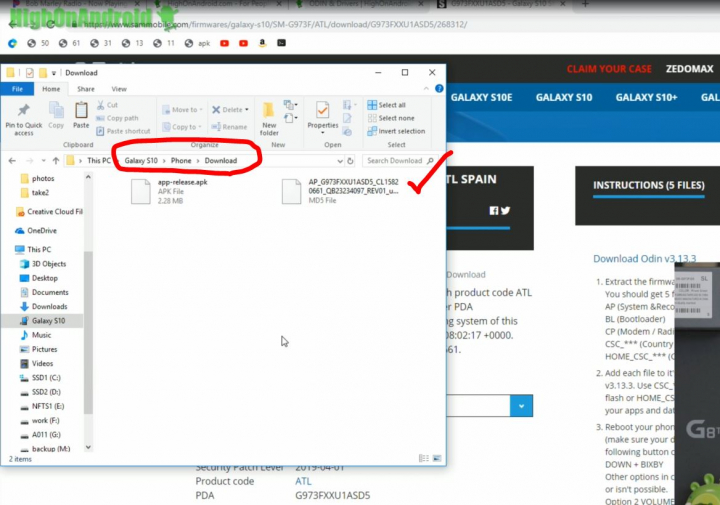Click the Cut scissors command
This screenshot has width=720, height=505.
click(107, 105)
